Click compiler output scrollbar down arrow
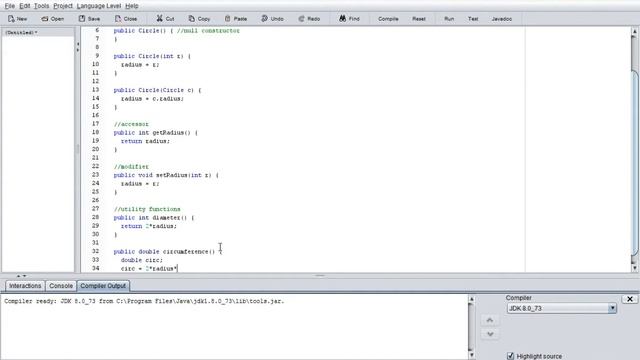640x360 pixels. [x=471, y=355]
